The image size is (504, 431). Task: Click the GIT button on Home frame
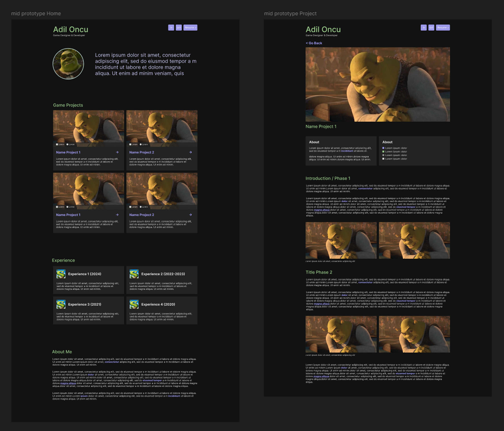click(x=179, y=27)
